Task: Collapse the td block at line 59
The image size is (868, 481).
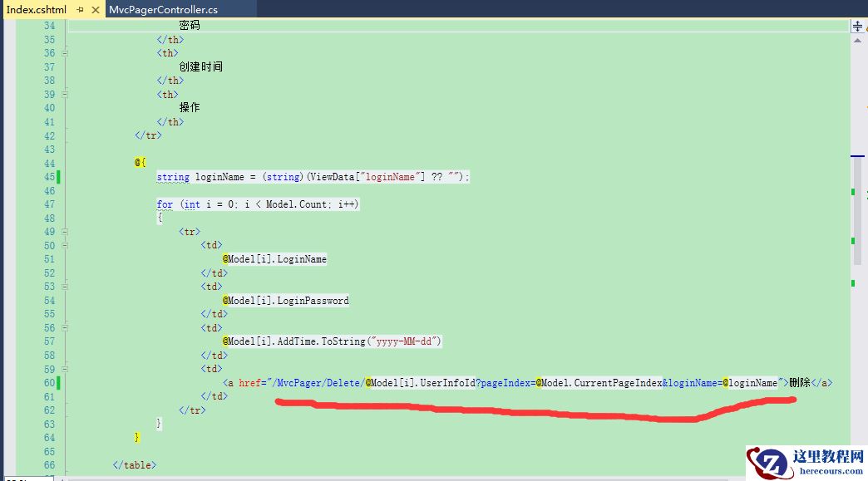Action: (65, 369)
